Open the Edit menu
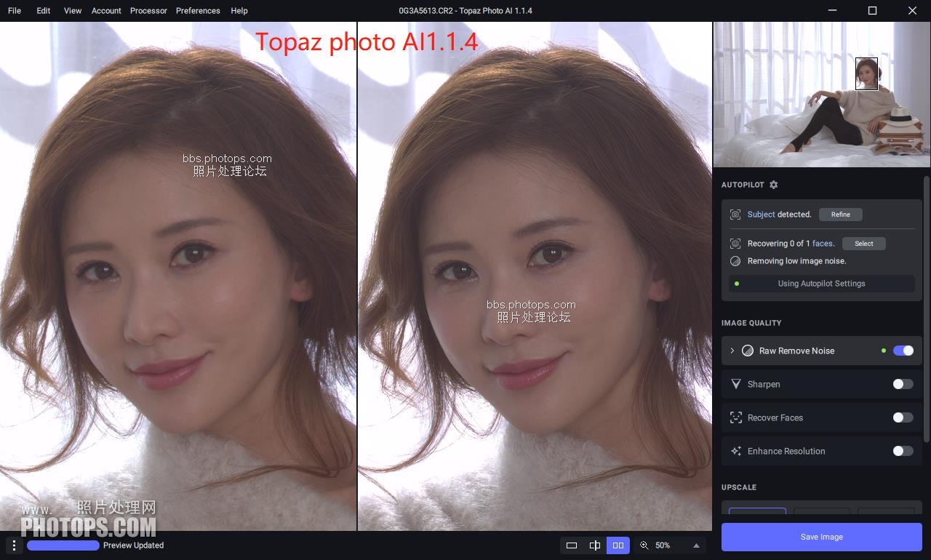This screenshot has width=931, height=560. (44, 11)
